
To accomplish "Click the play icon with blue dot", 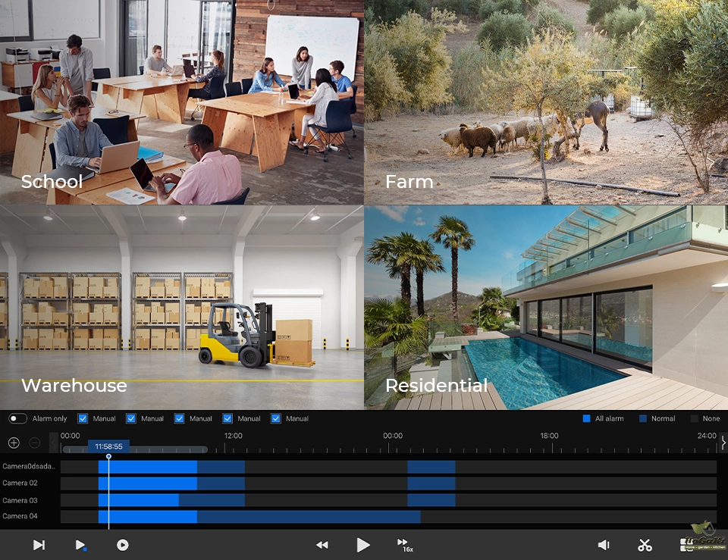I will tap(80, 545).
